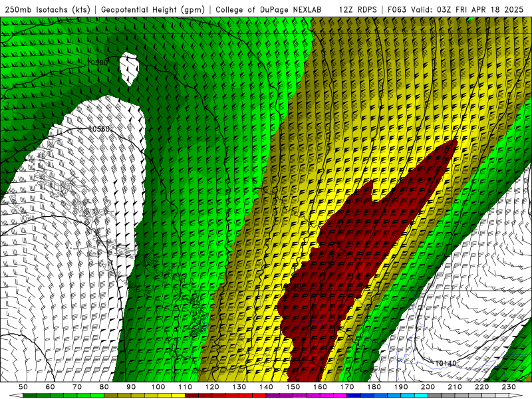Click the 220 value on the color scale
The width and height of the screenshot is (532, 399).
[x=481, y=387]
